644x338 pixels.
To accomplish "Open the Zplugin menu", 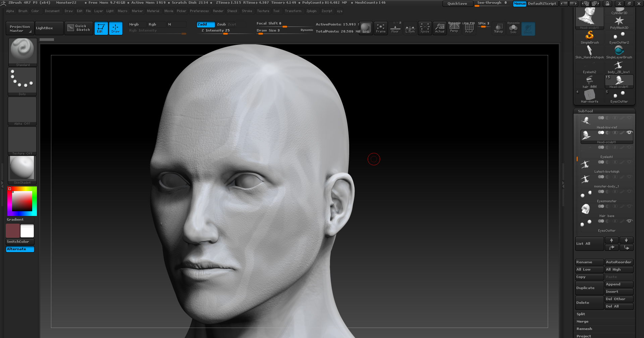I will [x=311, y=11].
